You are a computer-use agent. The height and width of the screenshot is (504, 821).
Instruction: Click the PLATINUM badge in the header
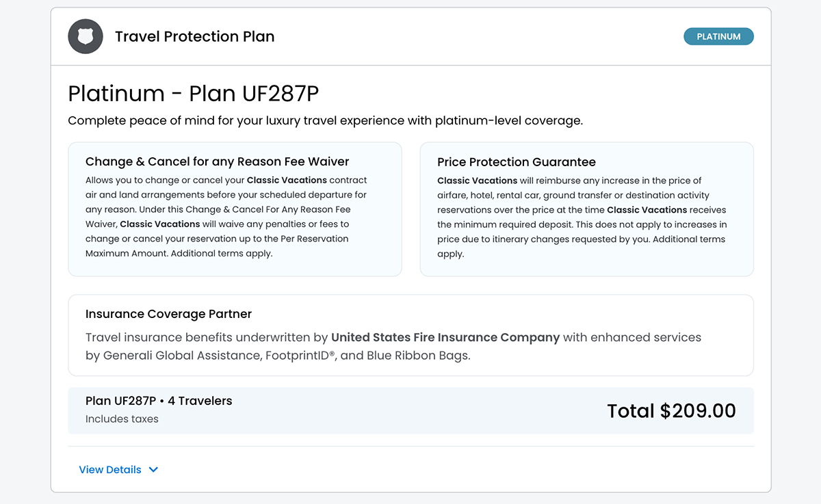(x=718, y=37)
